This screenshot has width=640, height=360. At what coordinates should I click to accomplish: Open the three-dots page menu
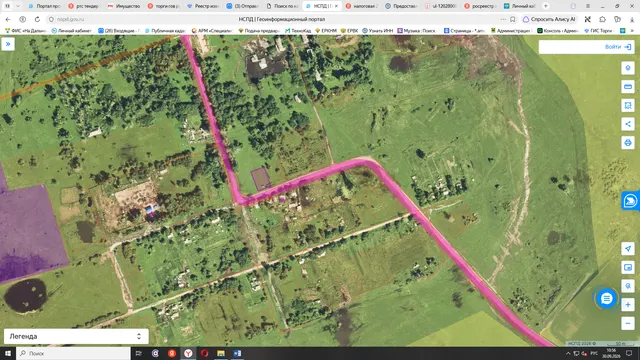click(x=503, y=19)
